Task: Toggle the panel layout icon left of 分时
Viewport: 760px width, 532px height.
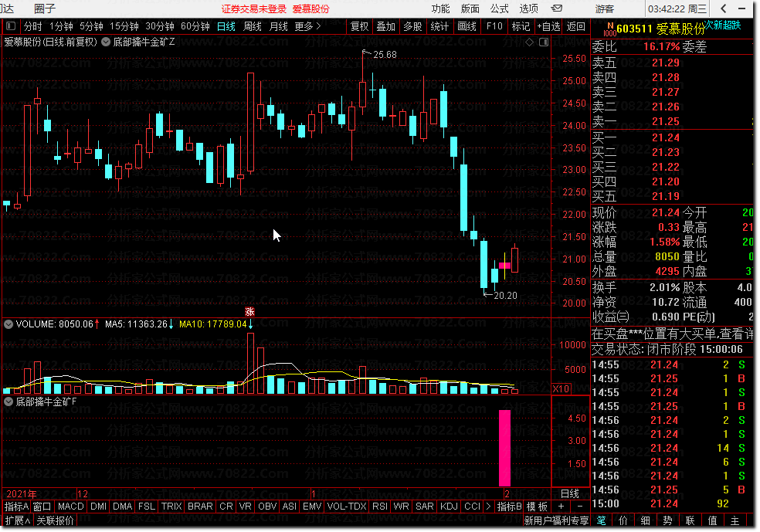Action: pos(11,26)
